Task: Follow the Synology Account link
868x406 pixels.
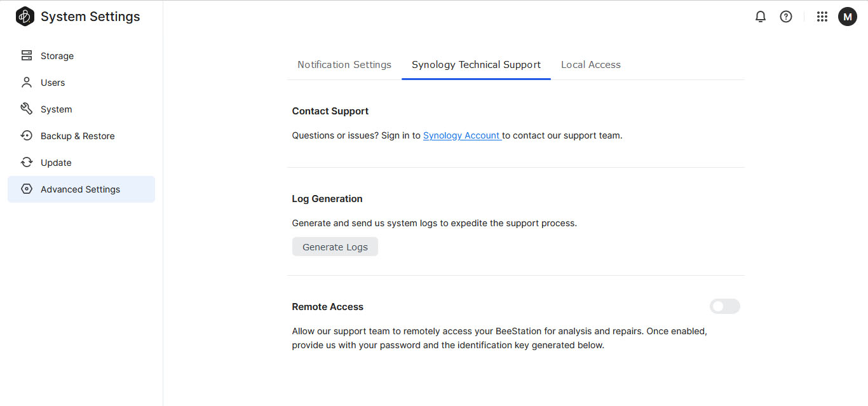Action: click(x=462, y=135)
